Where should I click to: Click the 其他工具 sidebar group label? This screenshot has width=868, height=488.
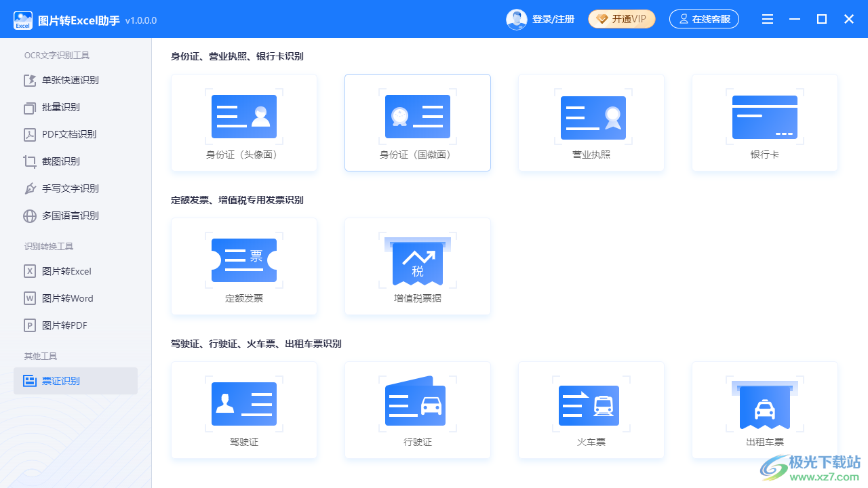[41, 357]
